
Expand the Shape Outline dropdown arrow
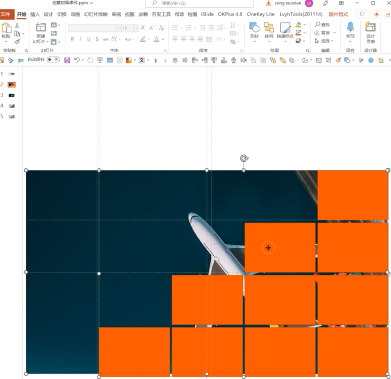tap(305, 33)
